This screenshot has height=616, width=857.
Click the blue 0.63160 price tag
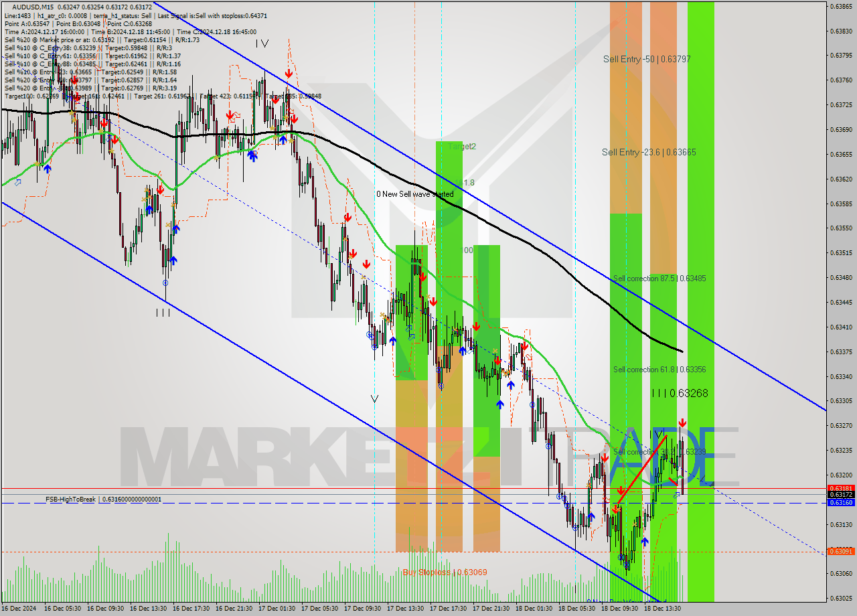(x=841, y=502)
